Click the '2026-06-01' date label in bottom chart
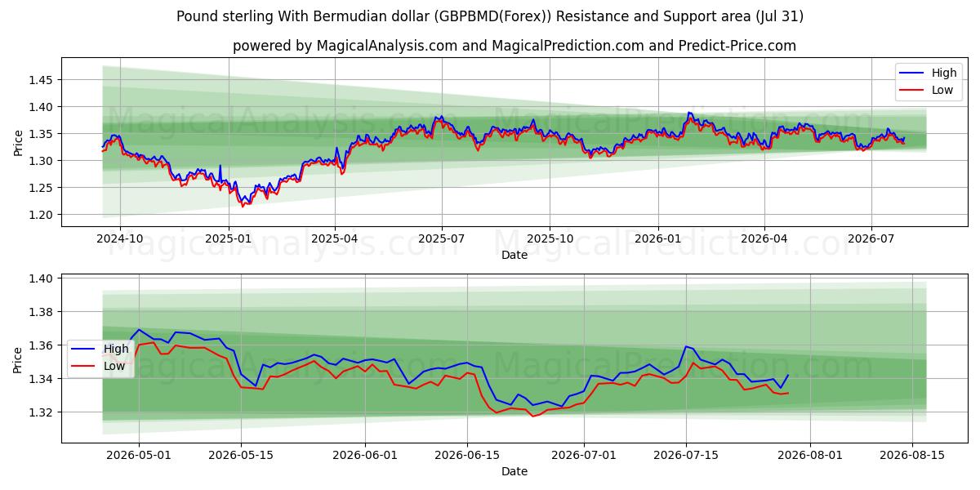980x490 pixels. pos(365,456)
